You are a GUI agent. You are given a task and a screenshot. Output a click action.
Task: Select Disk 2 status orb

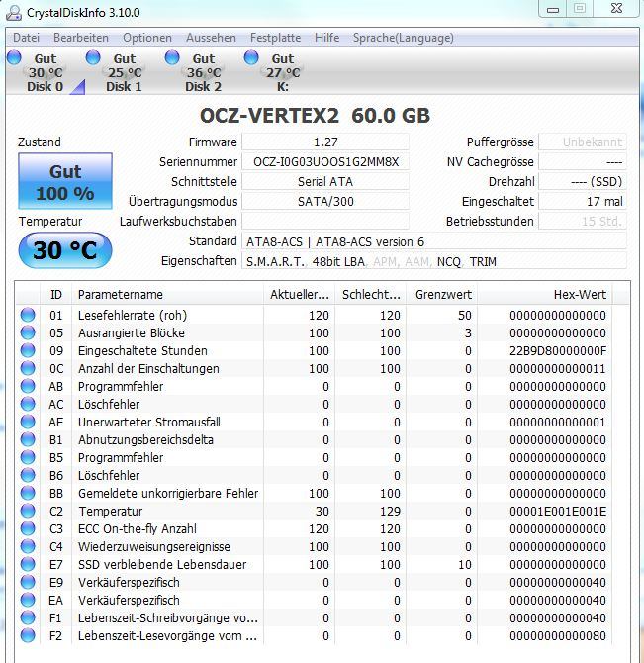click(172, 57)
